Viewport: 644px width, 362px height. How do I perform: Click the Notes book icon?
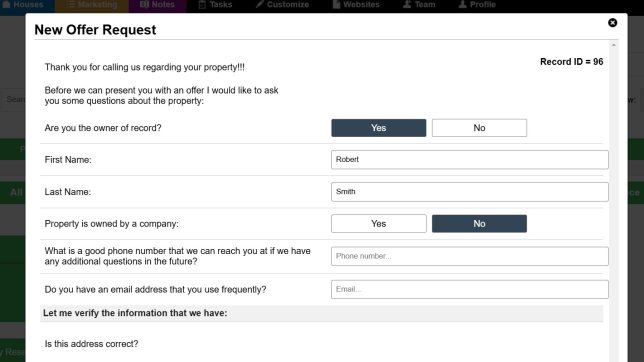[144, 5]
